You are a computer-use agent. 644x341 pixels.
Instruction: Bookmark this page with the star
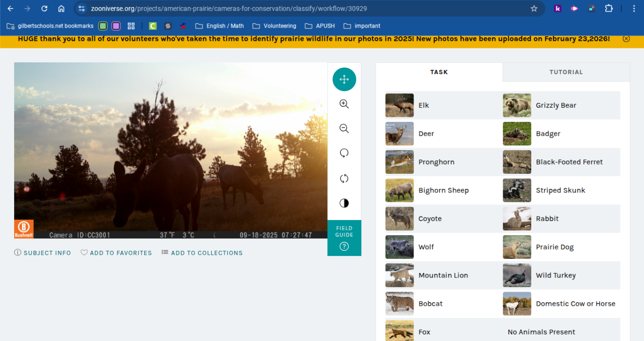(534, 9)
